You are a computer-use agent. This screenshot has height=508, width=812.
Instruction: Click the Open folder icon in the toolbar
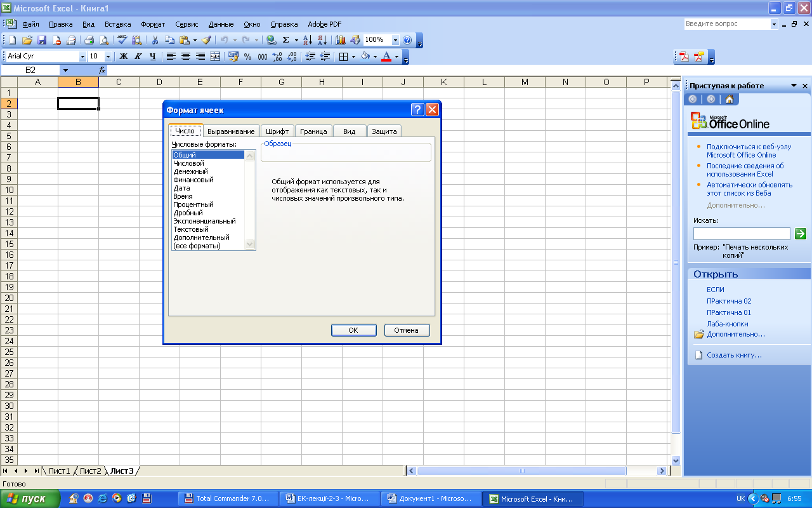[x=27, y=40]
